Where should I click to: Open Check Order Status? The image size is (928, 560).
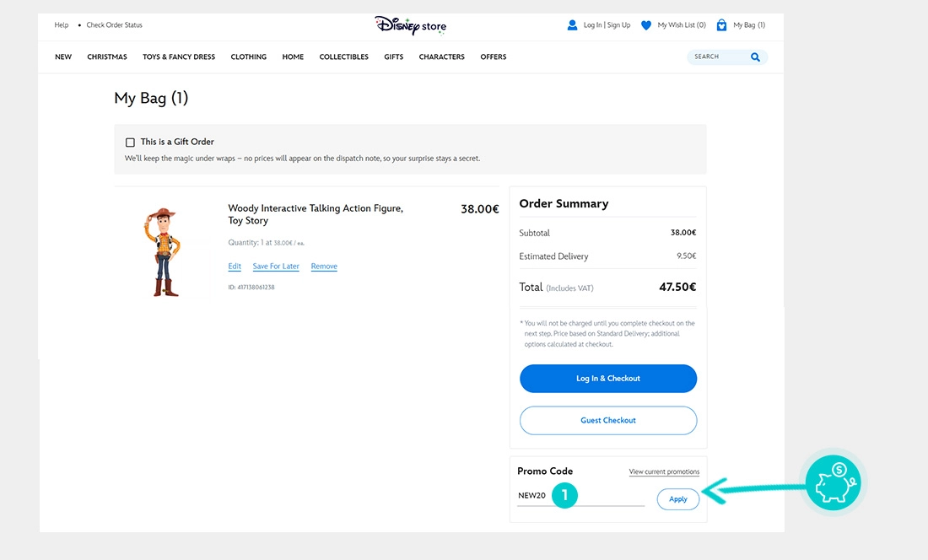(x=115, y=24)
